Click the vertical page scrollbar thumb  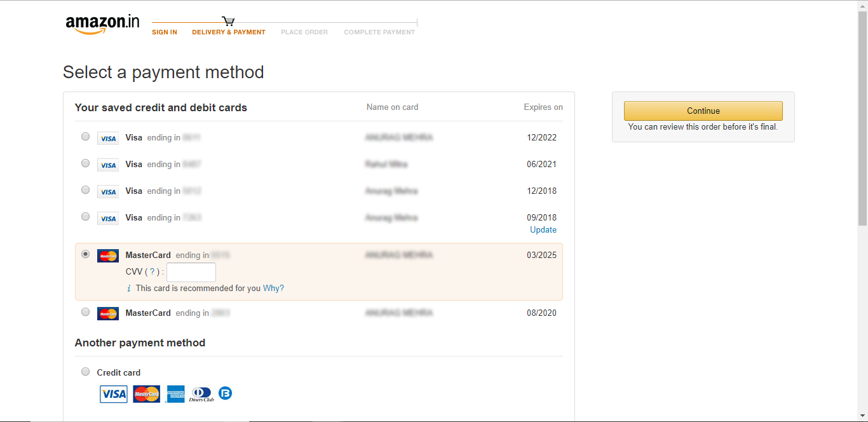pyautogui.click(x=862, y=118)
